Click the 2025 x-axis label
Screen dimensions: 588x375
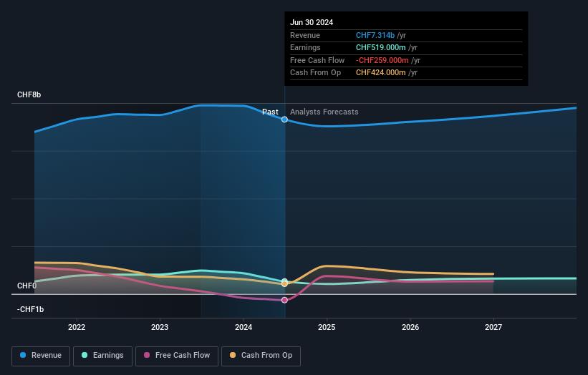[x=327, y=328]
